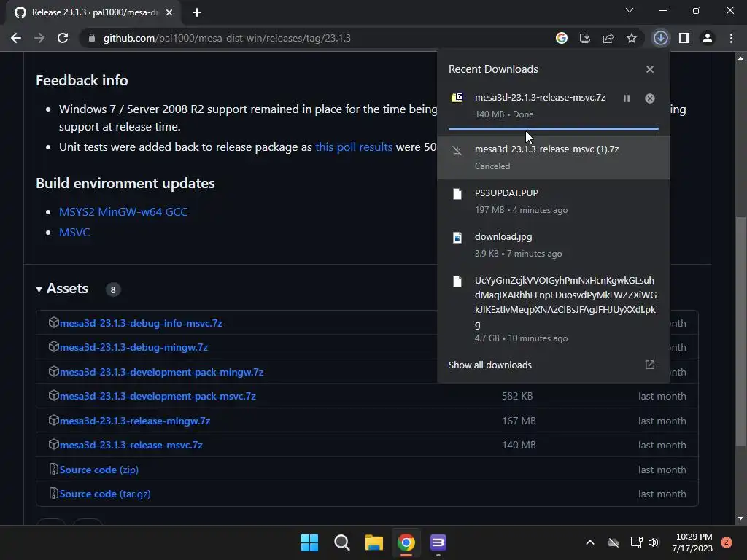
Task: Open the purple app on the taskbar
Action: point(438,542)
